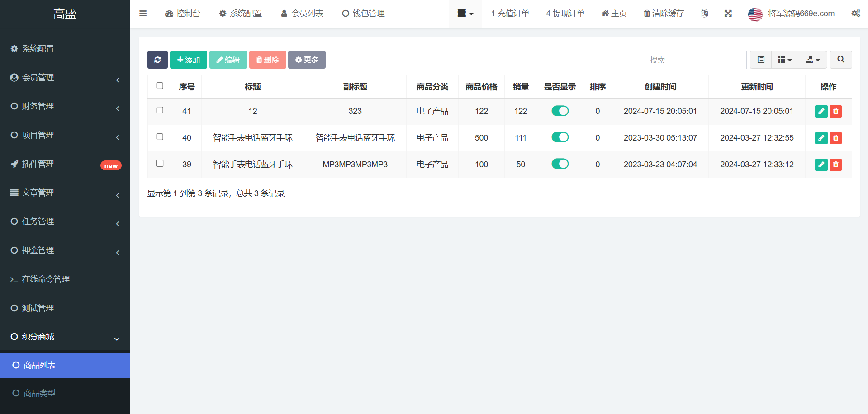Click the 搜索 input field
The image size is (868, 414).
[x=694, y=60]
